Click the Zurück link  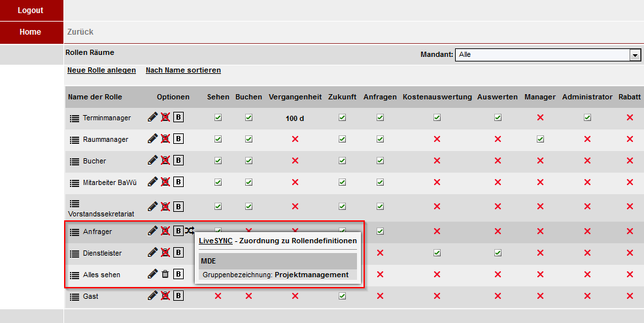(80, 32)
